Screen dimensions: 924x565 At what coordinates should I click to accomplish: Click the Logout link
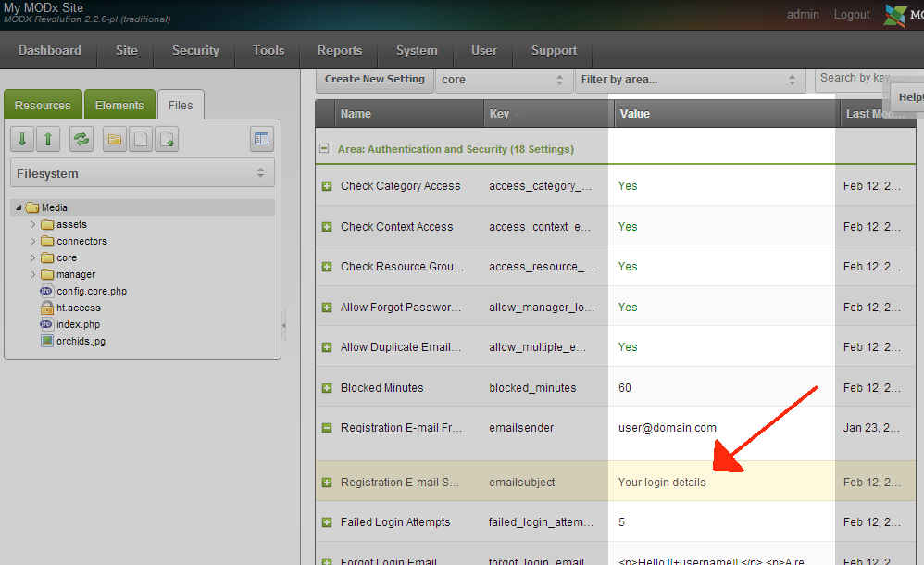851,15
